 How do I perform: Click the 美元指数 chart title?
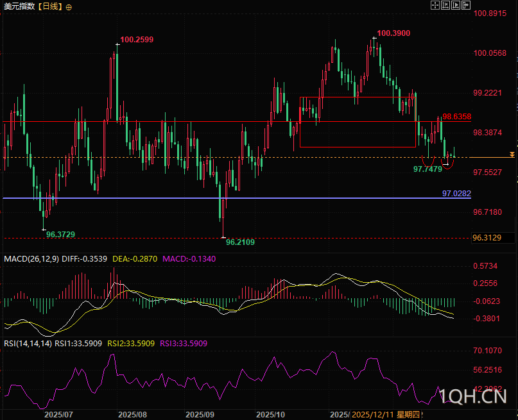19,6
